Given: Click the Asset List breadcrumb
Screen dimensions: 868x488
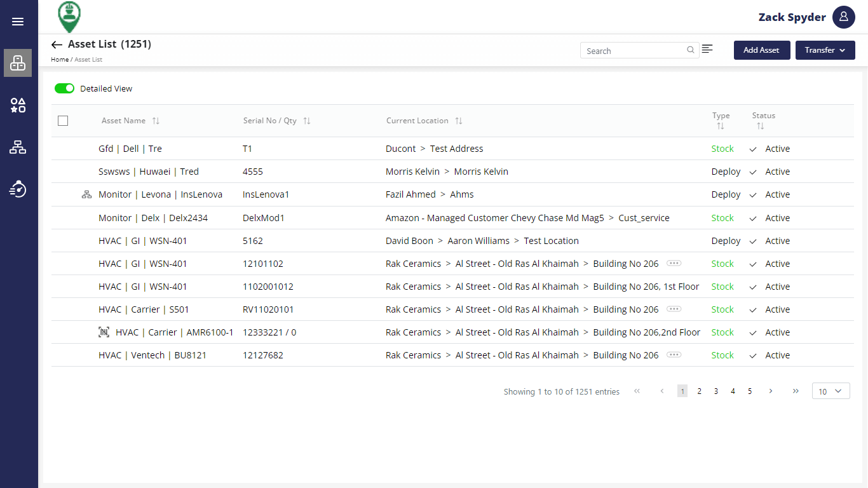Looking at the screenshot, I should coord(88,60).
